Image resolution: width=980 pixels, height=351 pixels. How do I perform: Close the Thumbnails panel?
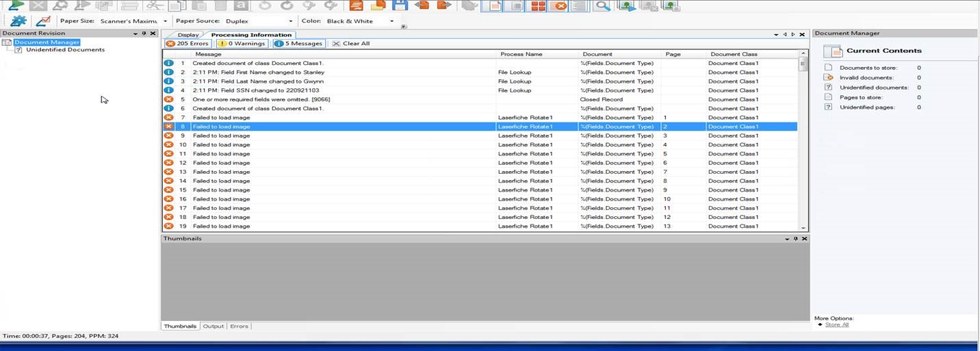(804, 239)
